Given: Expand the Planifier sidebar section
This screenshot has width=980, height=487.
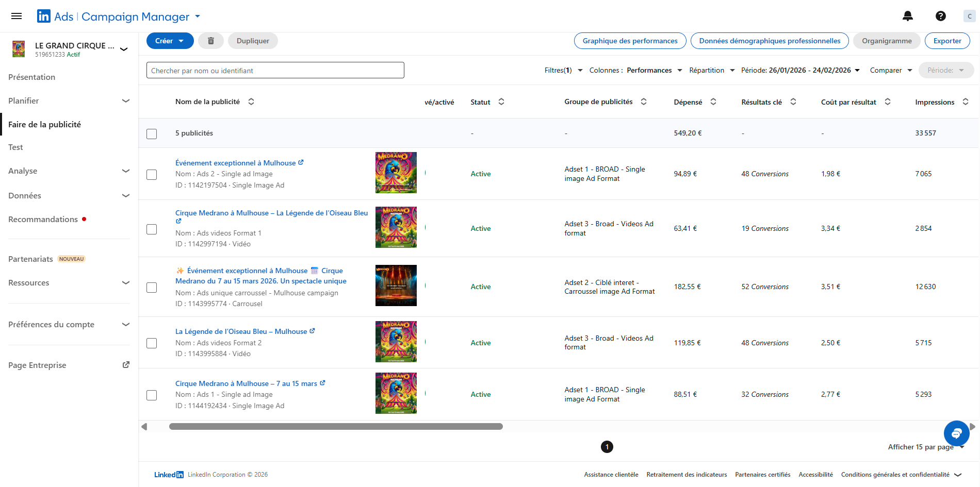Looking at the screenshot, I should tap(69, 100).
